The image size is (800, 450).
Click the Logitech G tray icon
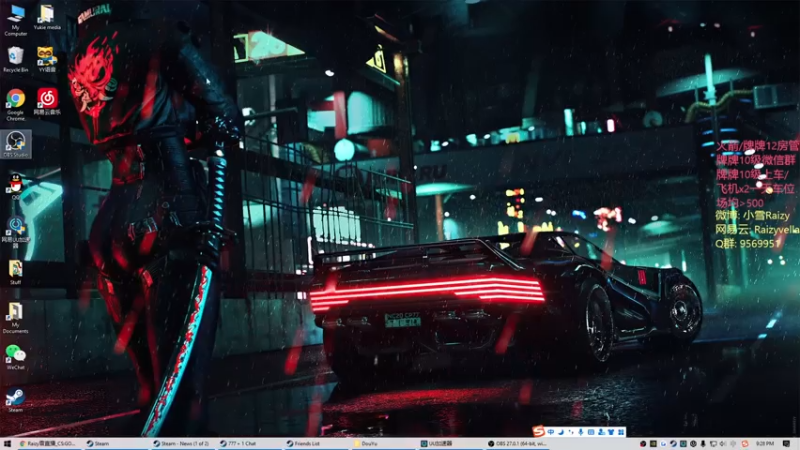663,444
